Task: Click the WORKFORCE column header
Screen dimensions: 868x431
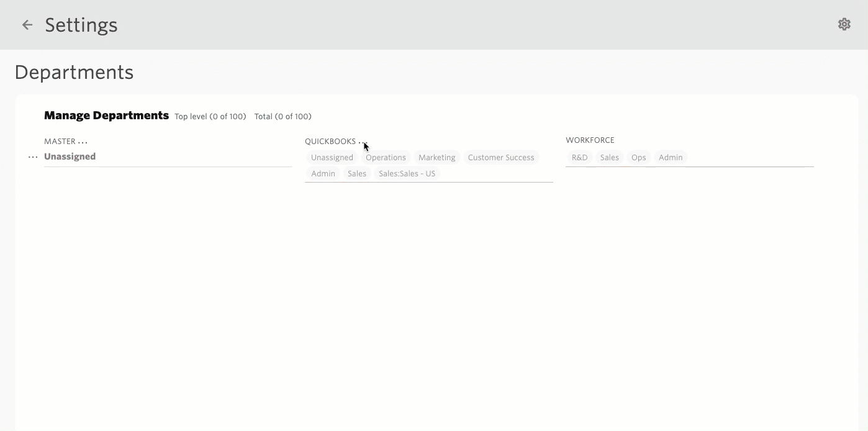Action: point(590,140)
